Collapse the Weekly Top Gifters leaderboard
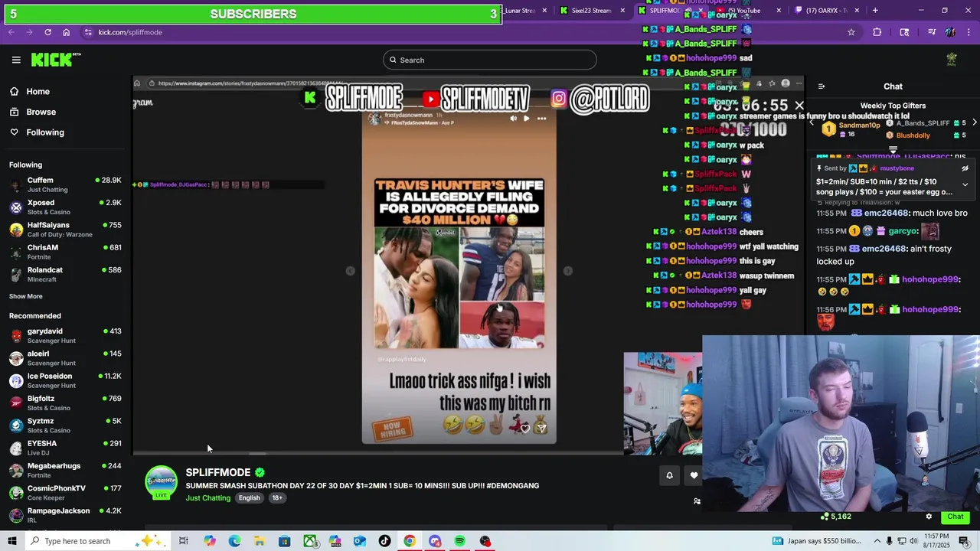 click(x=893, y=150)
